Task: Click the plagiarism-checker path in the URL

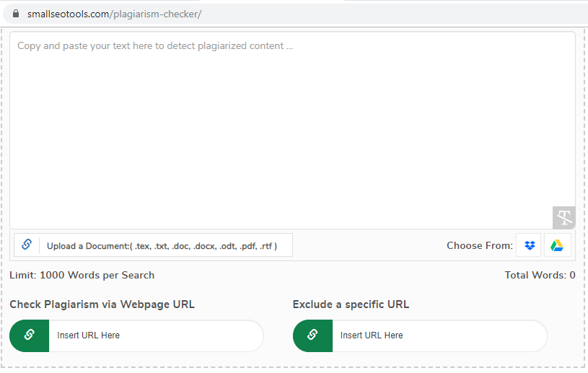Action: click(157, 14)
